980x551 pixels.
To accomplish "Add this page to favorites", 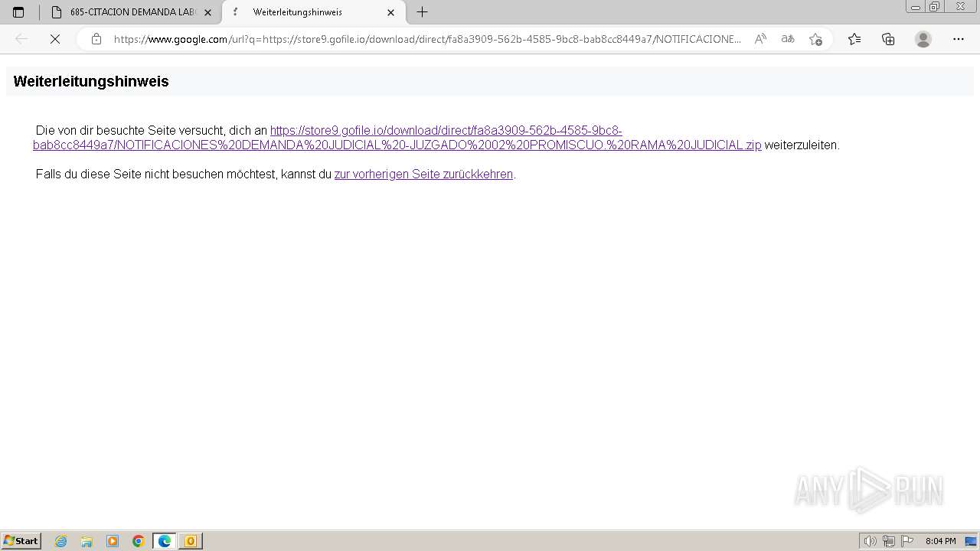I will pyautogui.click(x=815, y=39).
